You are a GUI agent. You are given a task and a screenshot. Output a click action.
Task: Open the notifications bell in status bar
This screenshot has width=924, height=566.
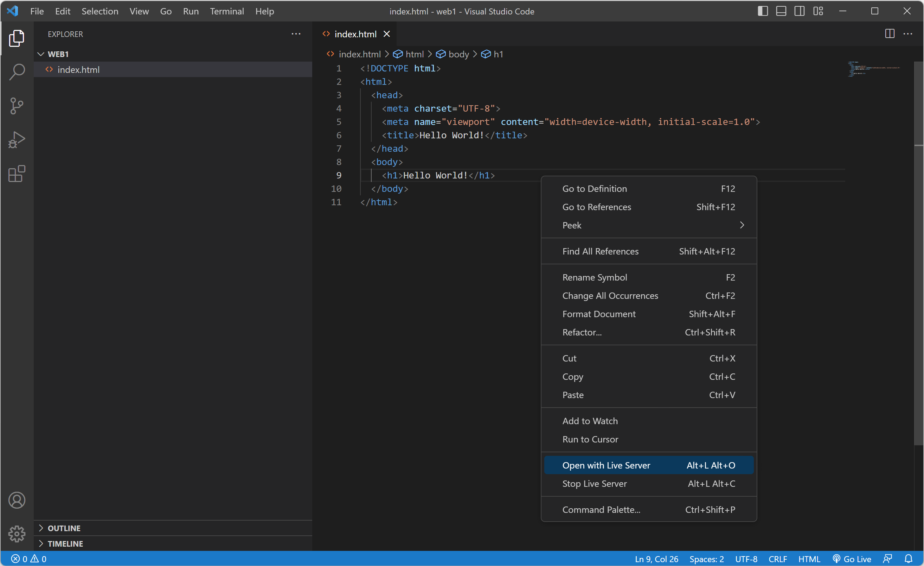(908, 559)
